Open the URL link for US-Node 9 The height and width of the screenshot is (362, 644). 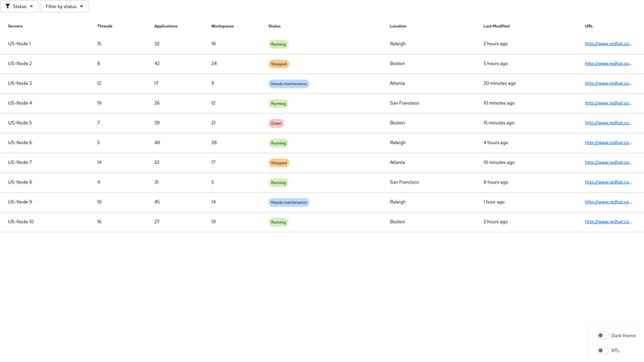coord(609,202)
